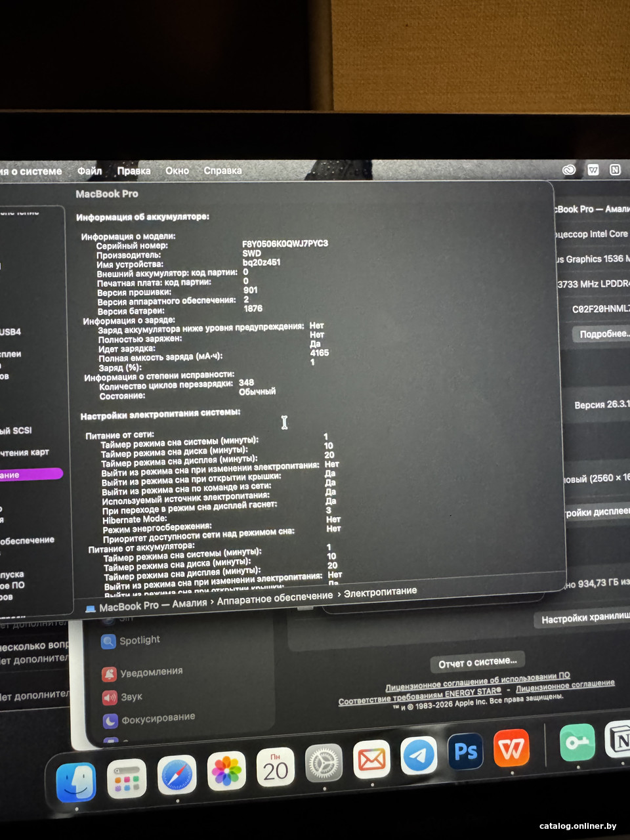Click Creative Cloud menu bar icon

tap(569, 169)
